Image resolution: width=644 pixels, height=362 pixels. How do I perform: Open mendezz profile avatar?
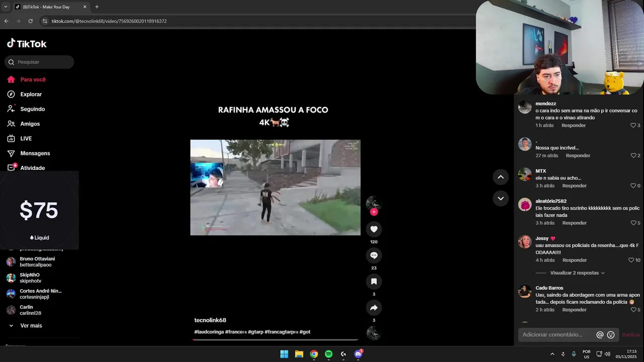click(x=525, y=107)
